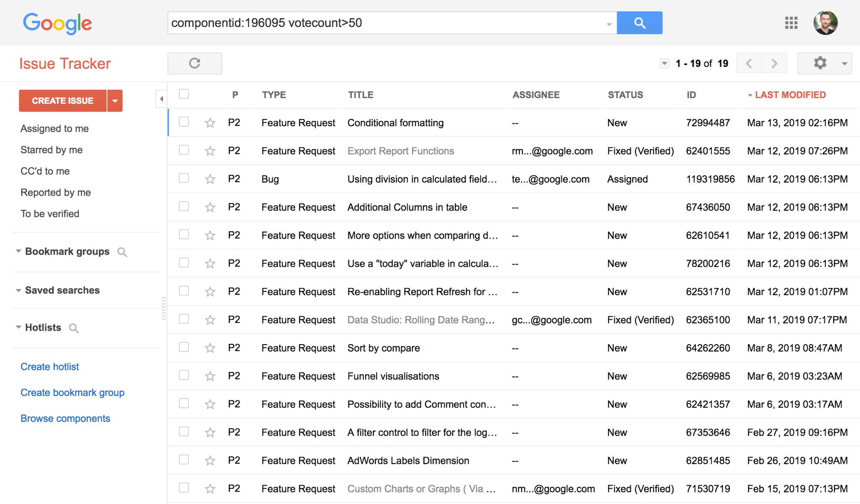Open To be verified view
This screenshot has height=504, width=860.
pyautogui.click(x=50, y=214)
